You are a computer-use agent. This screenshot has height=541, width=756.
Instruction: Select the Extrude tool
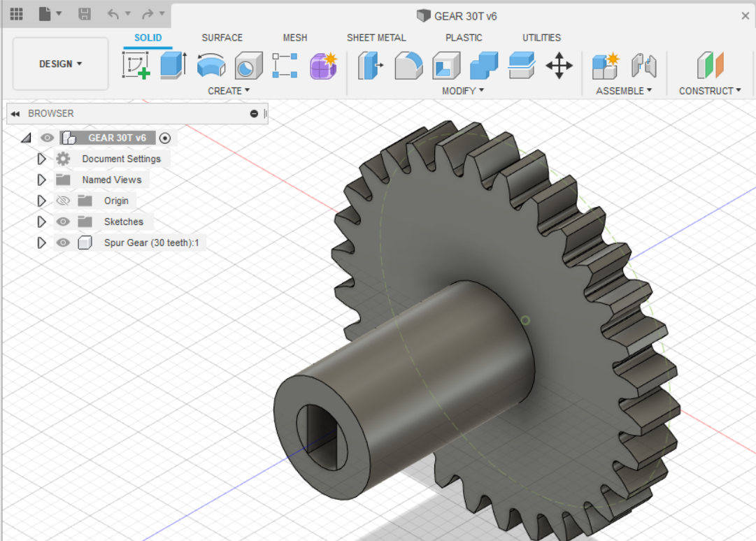coord(173,65)
